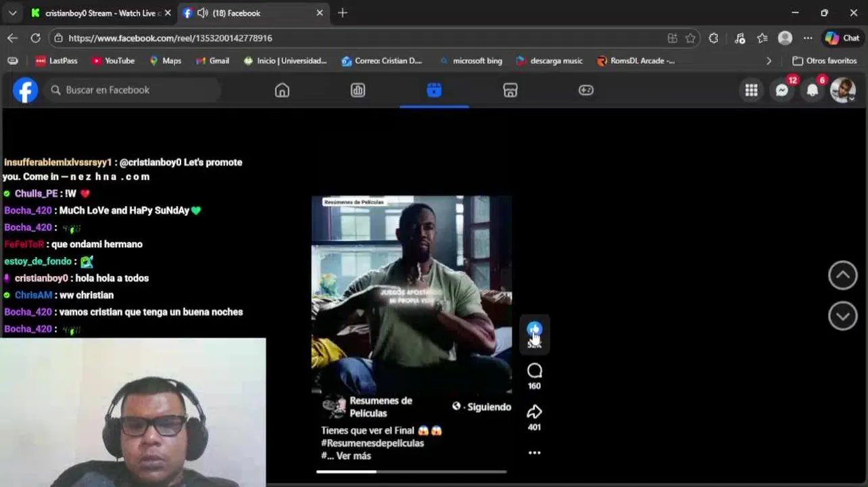Open browser profile avatar icon
Screen dimensions: 868x487
tap(785, 38)
